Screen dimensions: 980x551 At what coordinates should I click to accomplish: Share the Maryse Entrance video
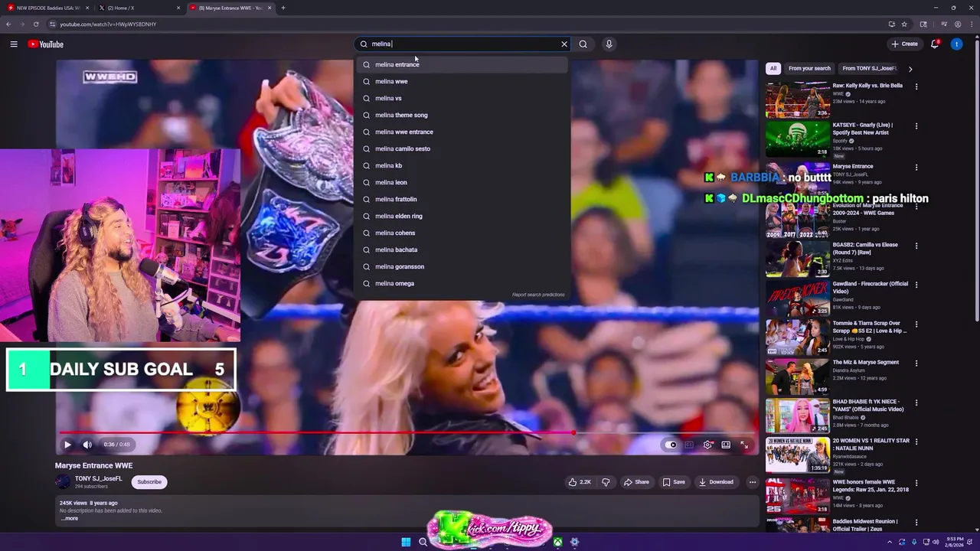pos(636,482)
